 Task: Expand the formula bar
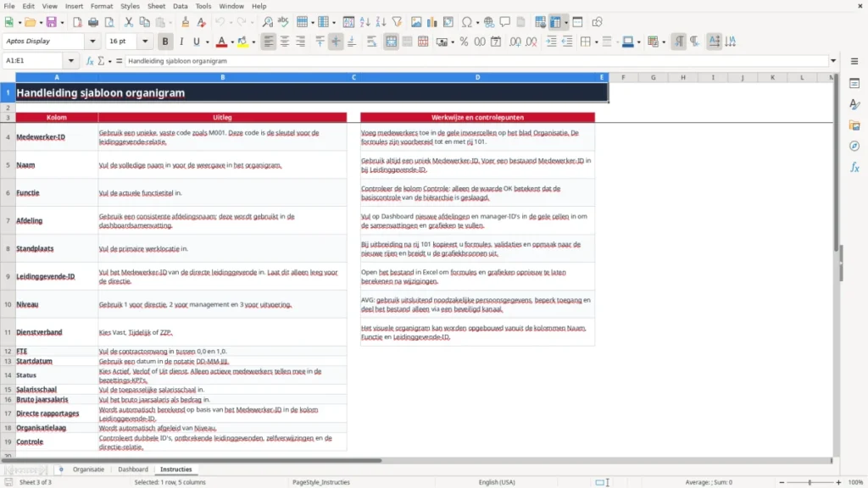click(x=833, y=61)
